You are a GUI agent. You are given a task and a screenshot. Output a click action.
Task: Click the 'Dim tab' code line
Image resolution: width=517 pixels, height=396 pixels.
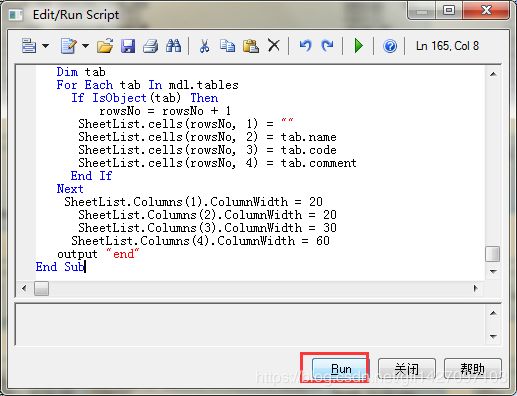click(x=81, y=72)
